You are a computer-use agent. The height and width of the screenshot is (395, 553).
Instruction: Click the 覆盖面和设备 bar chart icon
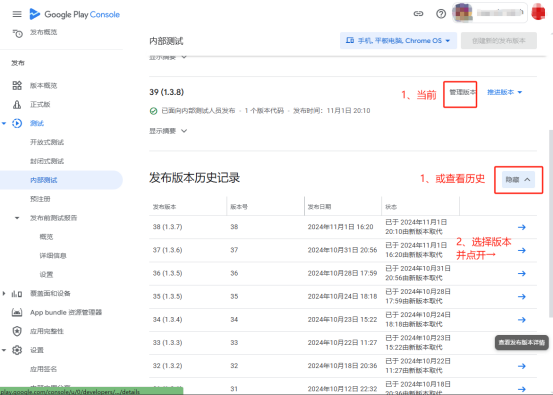pyautogui.click(x=17, y=293)
